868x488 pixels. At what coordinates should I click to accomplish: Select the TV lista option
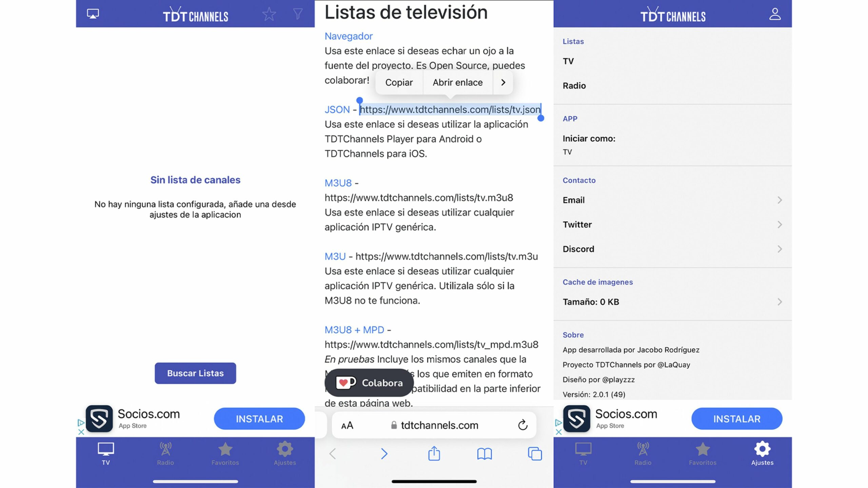[568, 61]
